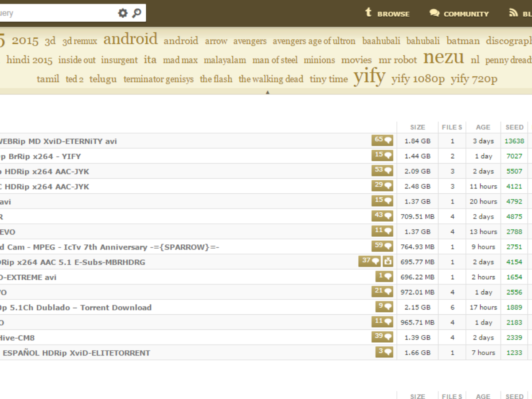
Task: Open Community chat bubbles icon
Action: coord(434,13)
